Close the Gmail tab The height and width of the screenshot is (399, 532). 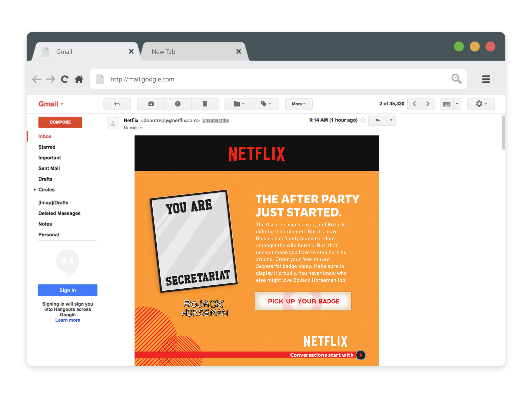(x=131, y=51)
